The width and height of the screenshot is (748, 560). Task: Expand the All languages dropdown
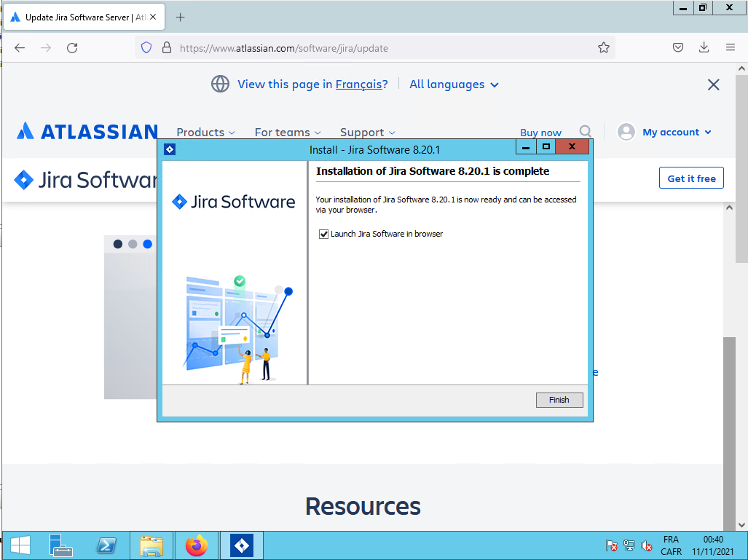click(x=454, y=84)
